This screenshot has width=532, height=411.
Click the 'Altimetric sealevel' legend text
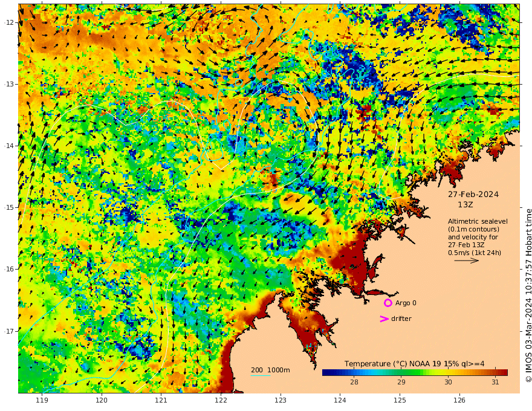click(x=478, y=221)
